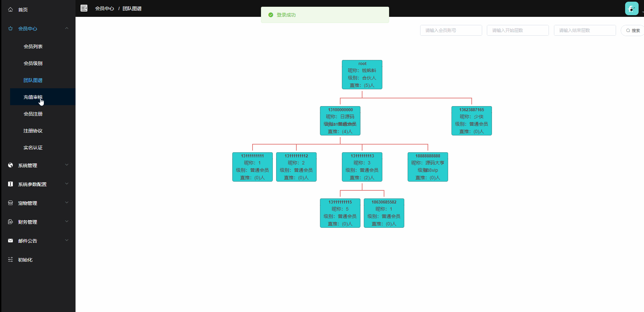Click the 宠物管理 shop icon
Image resolution: width=644 pixels, height=312 pixels.
10,203
